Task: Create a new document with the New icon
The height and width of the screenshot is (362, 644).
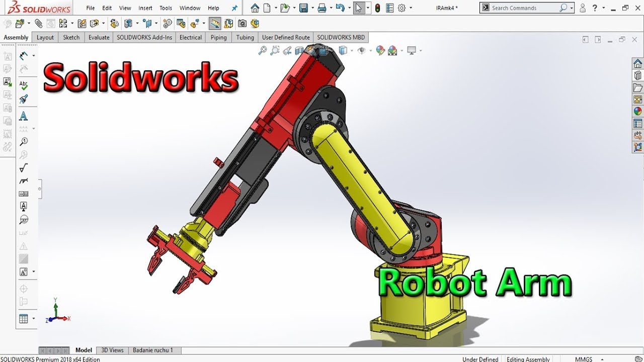Action: pos(267,8)
